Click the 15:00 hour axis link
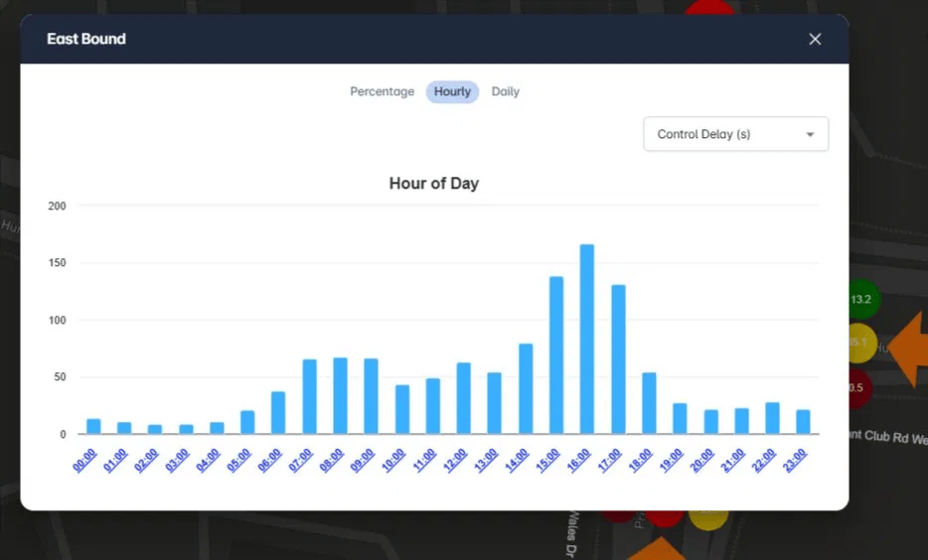Screen dimensions: 928x560 [547, 460]
